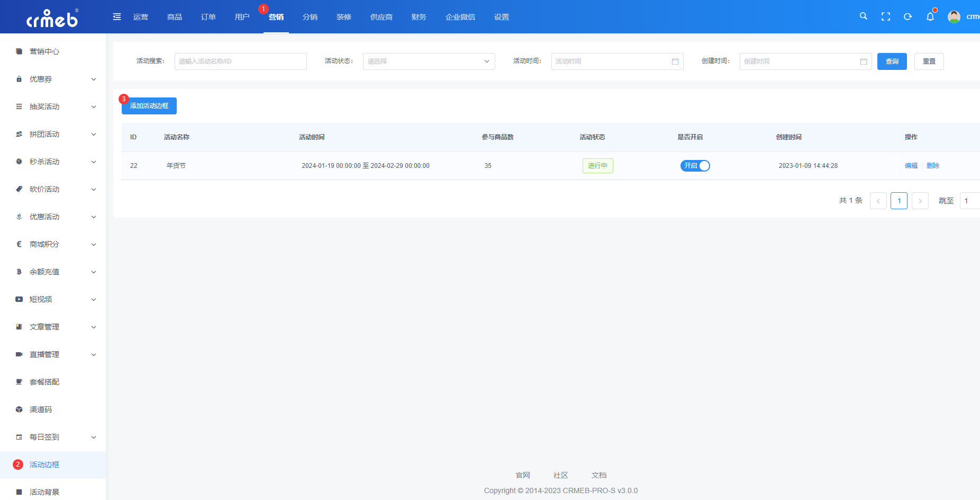Viewport: 980px width, 500px height.
Task: Expand the 优惠券 sidebar menu
Action: [53, 79]
